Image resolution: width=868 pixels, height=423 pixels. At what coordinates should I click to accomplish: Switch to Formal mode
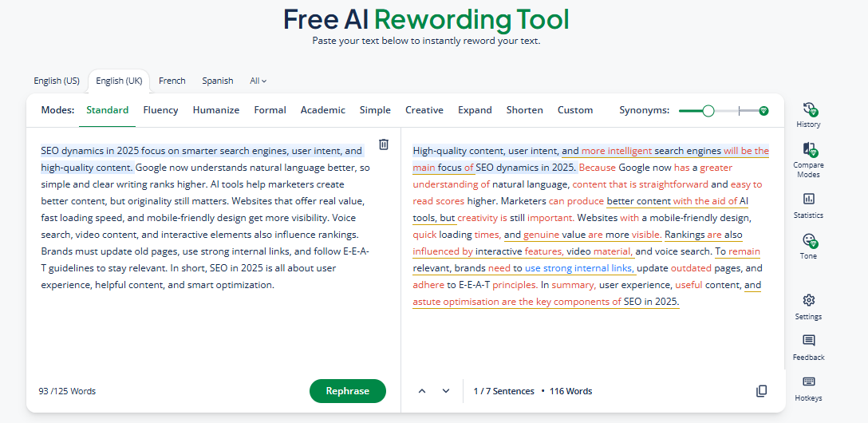click(270, 110)
